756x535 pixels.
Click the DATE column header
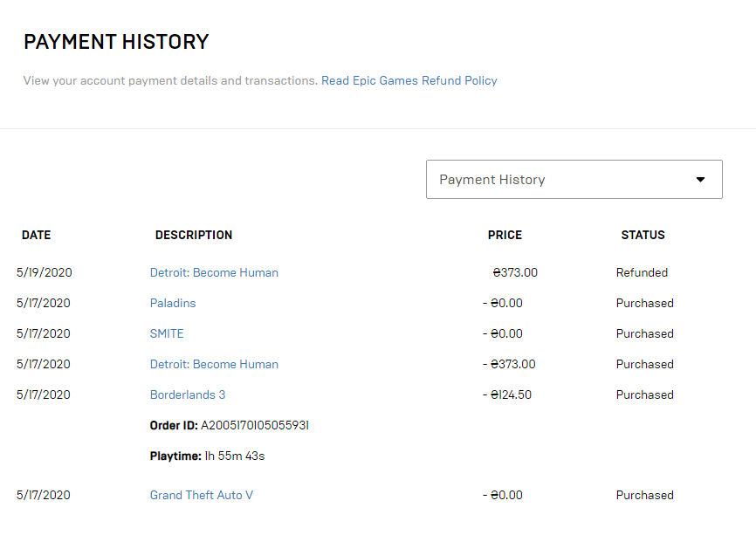point(36,235)
